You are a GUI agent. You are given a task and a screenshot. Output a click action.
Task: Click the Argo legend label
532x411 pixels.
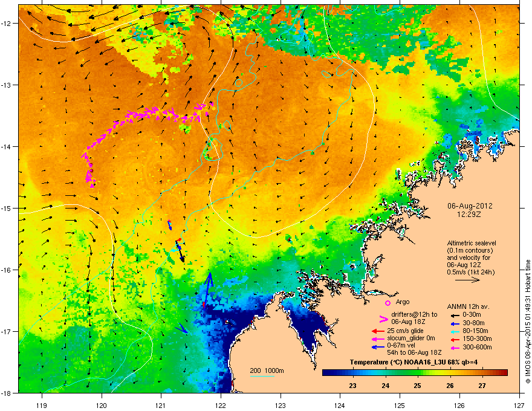click(x=403, y=302)
